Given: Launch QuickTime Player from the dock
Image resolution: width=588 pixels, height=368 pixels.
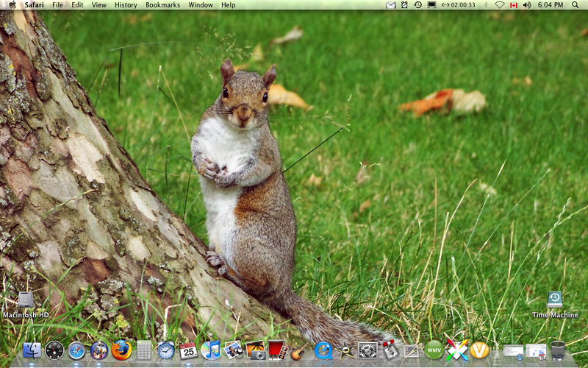Looking at the screenshot, I should click(323, 351).
